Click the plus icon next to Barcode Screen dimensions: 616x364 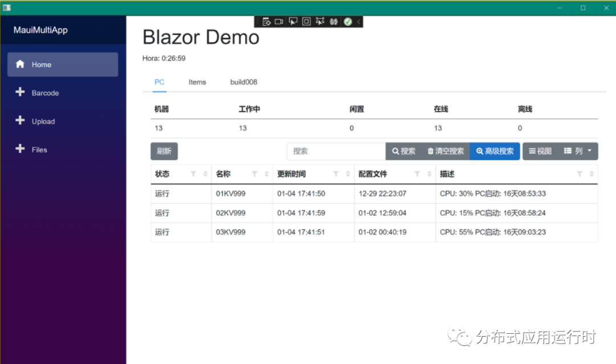tap(20, 92)
